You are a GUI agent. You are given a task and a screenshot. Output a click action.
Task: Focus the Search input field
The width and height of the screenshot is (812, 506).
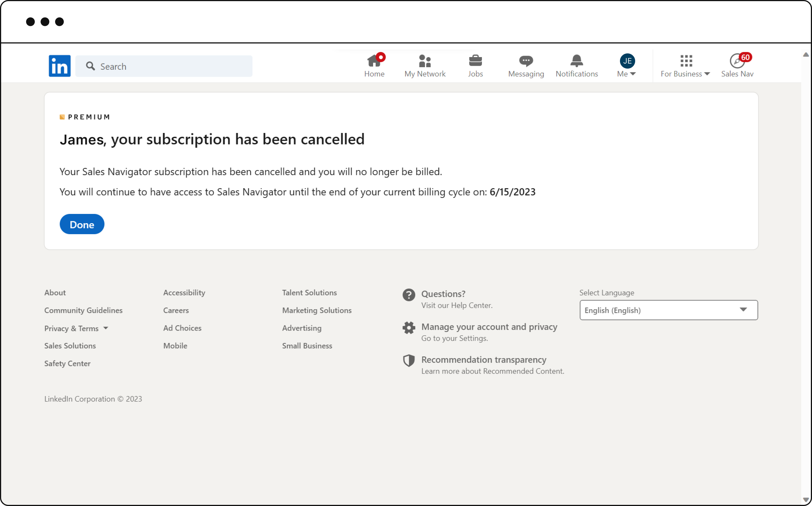coord(164,66)
